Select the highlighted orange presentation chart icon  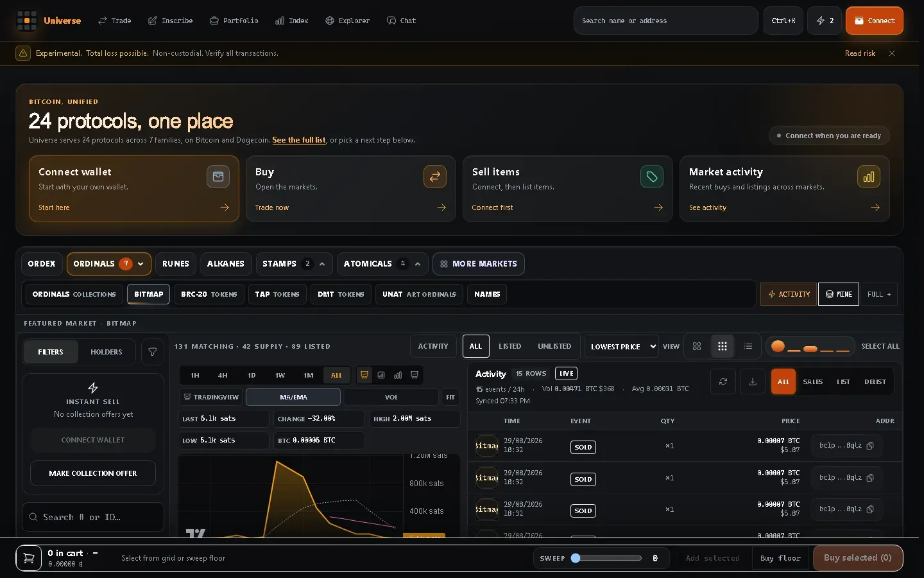pos(364,375)
